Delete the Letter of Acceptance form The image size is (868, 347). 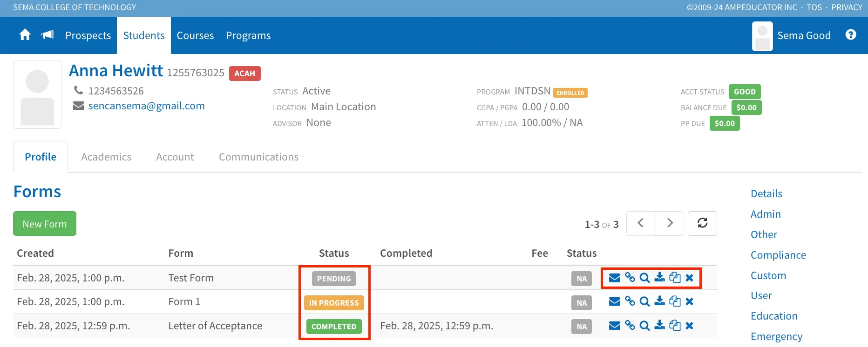[690, 326]
